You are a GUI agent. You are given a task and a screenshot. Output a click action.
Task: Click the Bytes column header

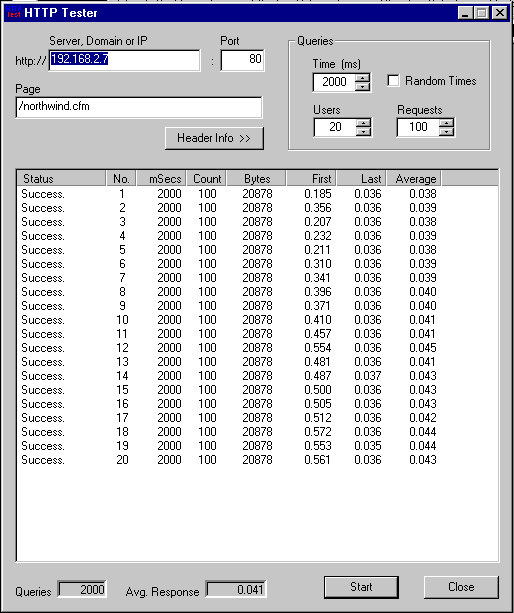(256, 178)
